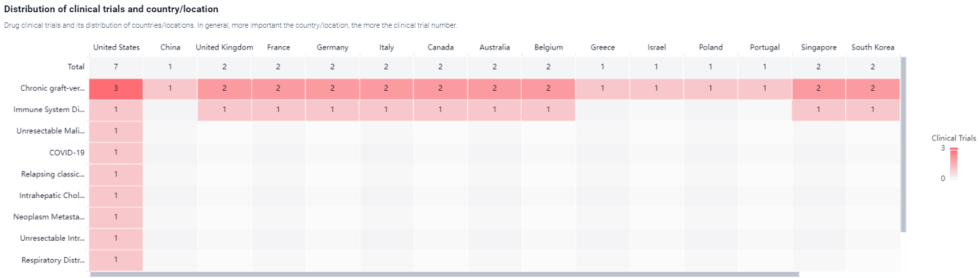The image size is (980, 278).
Task: Click United States Chronic graft-versus cell showing 3
Action: click(116, 89)
